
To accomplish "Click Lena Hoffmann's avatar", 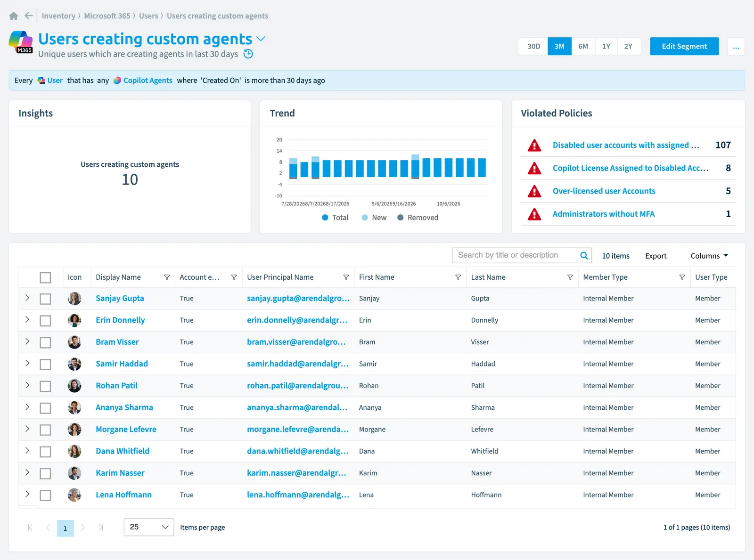I will [x=74, y=495].
